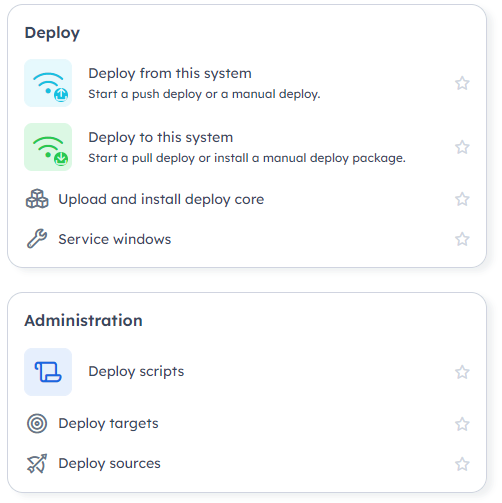The image size is (502, 503).
Task: Star the Deploy targets item
Action: [x=462, y=424]
